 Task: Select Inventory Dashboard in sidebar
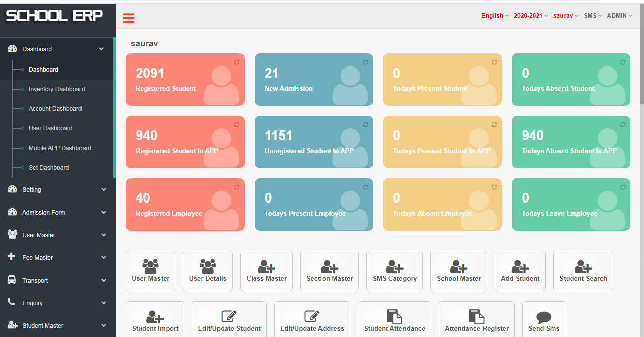pos(56,89)
